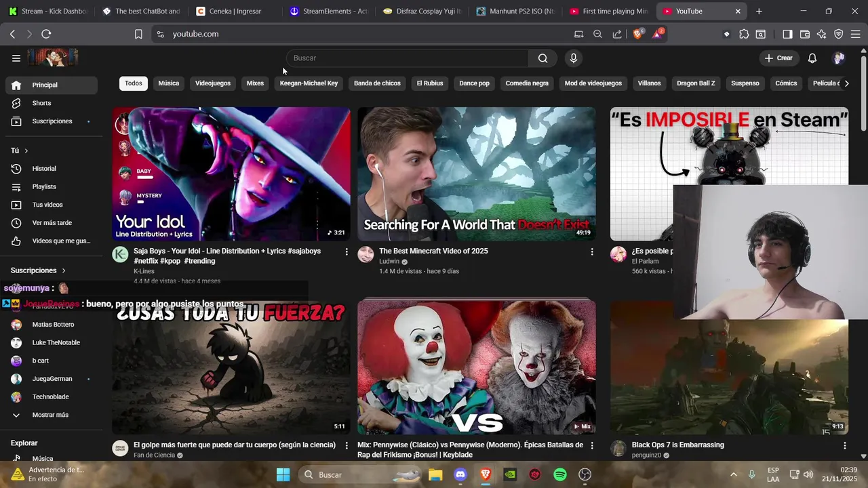Select the Comedia negra filter chip
The image size is (868, 488).
tap(527, 83)
